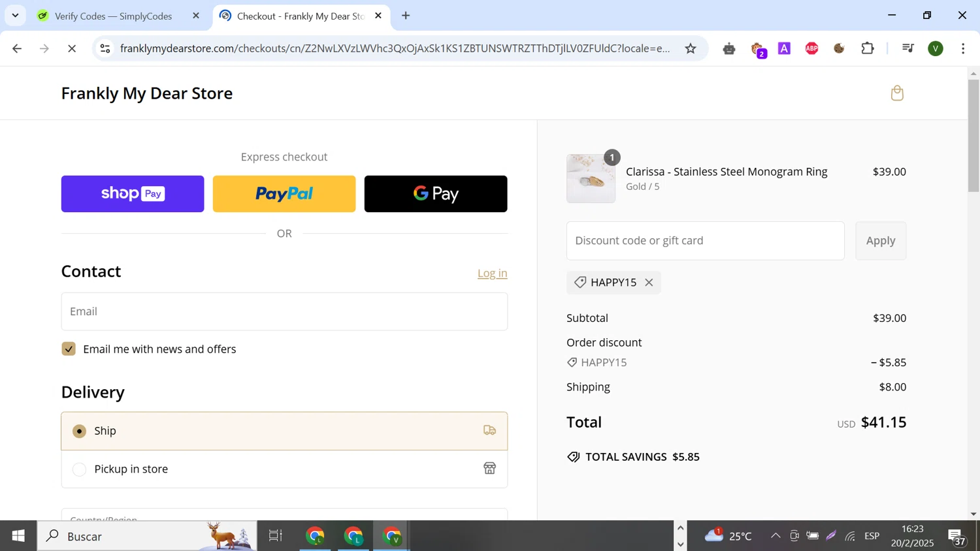The image size is (980, 551).
Task: Open the tab search dropdown arrow
Action: click(15, 15)
